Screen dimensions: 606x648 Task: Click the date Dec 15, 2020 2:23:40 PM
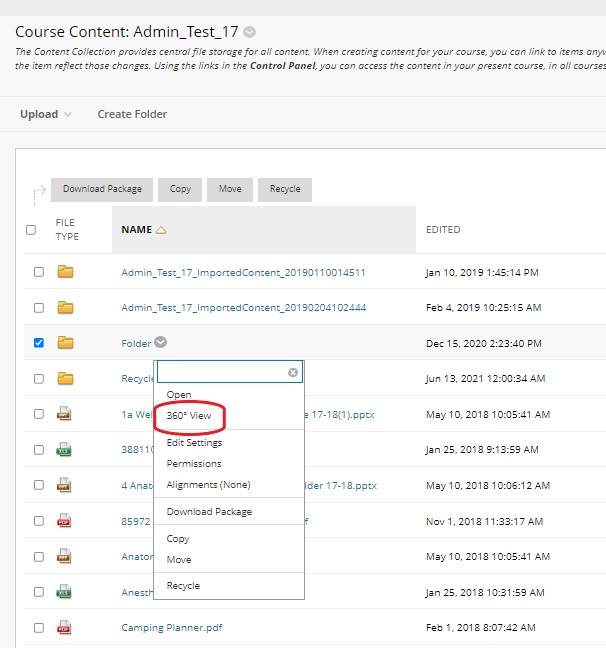484,343
